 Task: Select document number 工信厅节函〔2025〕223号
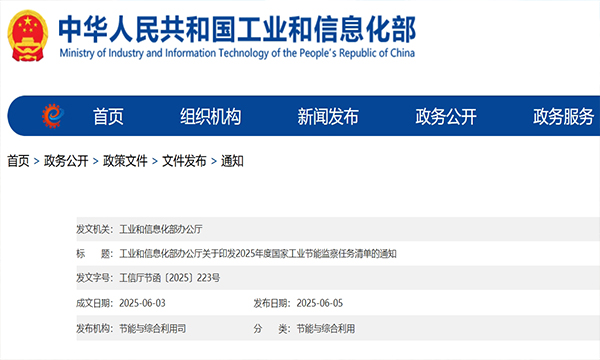click(170, 278)
